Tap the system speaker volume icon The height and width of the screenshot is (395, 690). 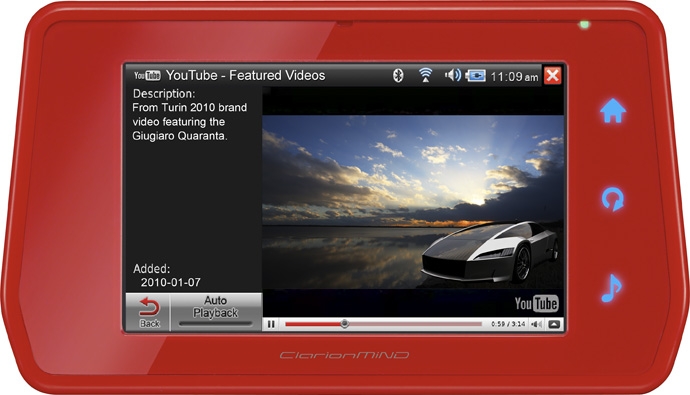point(452,75)
